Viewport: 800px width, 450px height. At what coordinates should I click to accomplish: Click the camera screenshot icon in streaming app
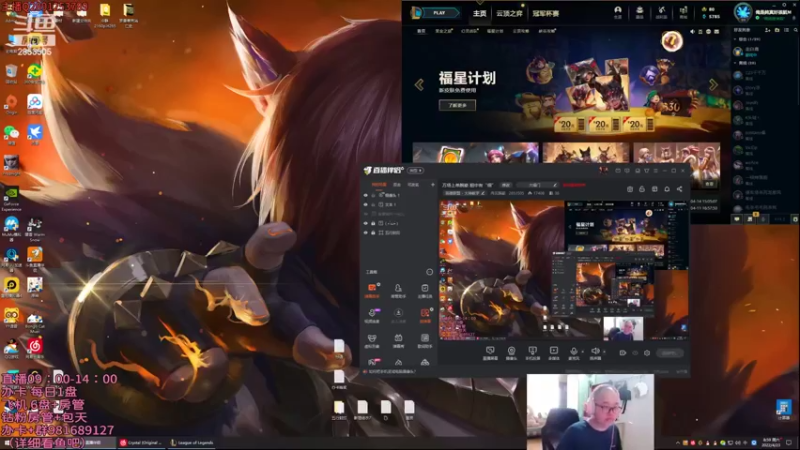pyautogui.click(x=630, y=189)
